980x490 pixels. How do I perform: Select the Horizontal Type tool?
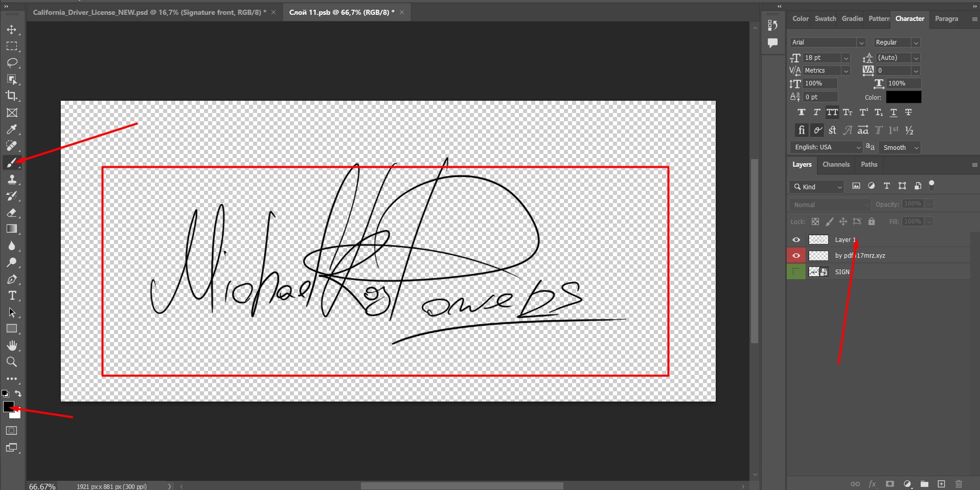(x=12, y=296)
